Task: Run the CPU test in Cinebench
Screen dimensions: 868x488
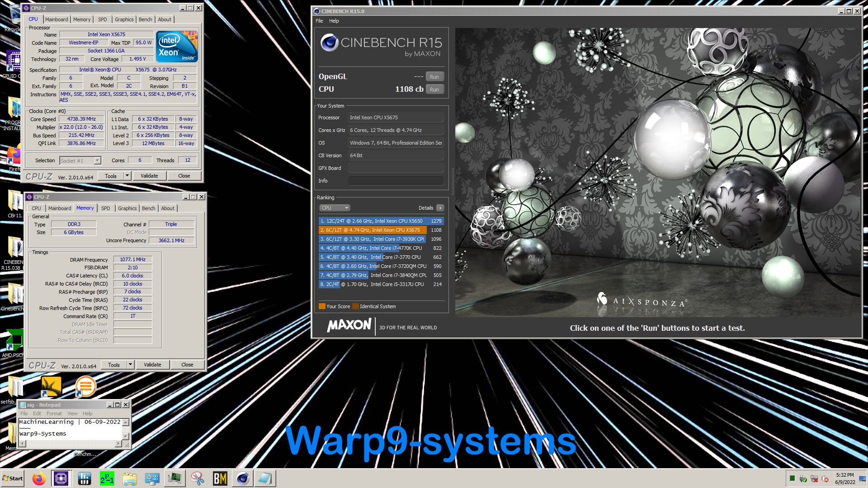Action: pos(434,89)
